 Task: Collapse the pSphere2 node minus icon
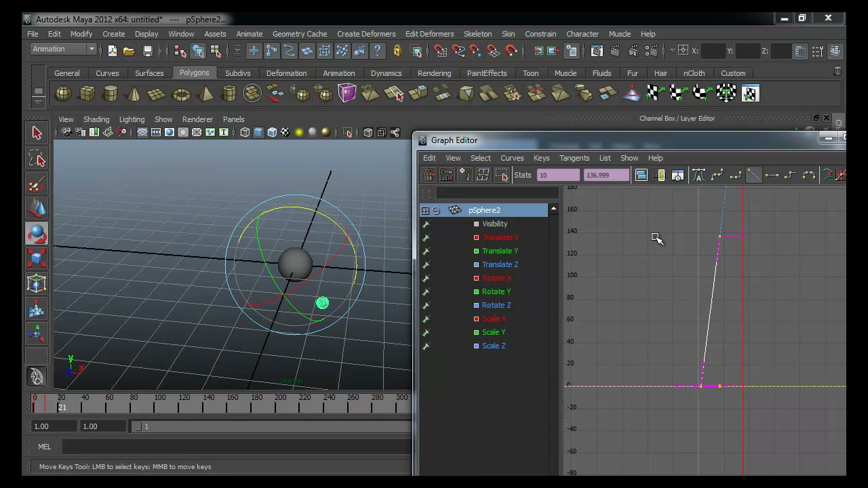(436, 211)
